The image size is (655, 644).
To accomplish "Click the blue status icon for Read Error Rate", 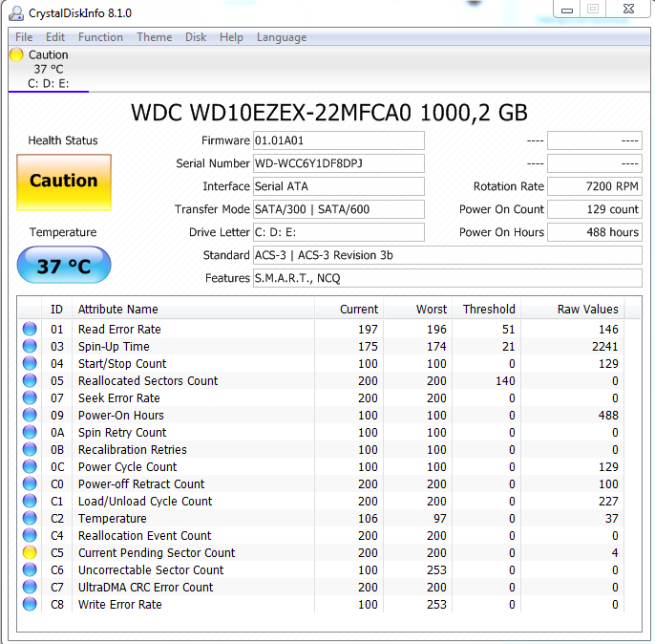I will pyautogui.click(x=30, y=329).
